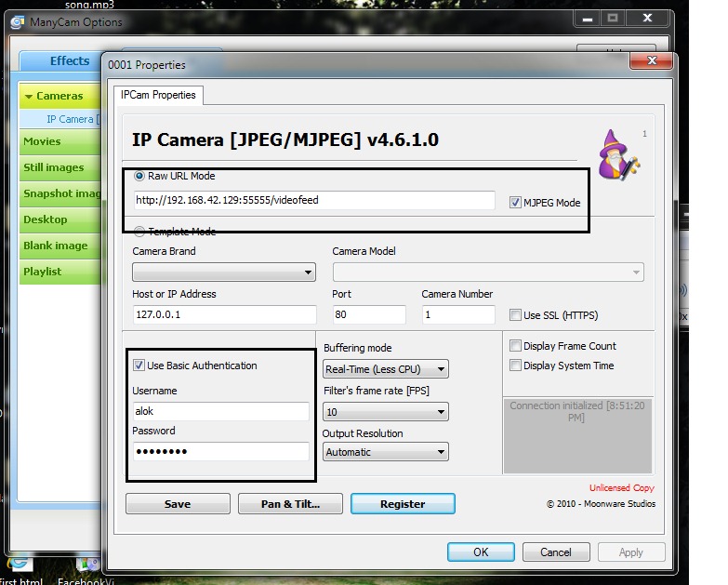The image size is (728, 585).
Task: Open Filter's frame rate dropdown
Action: pyautogui.click(x=385, y=412)
